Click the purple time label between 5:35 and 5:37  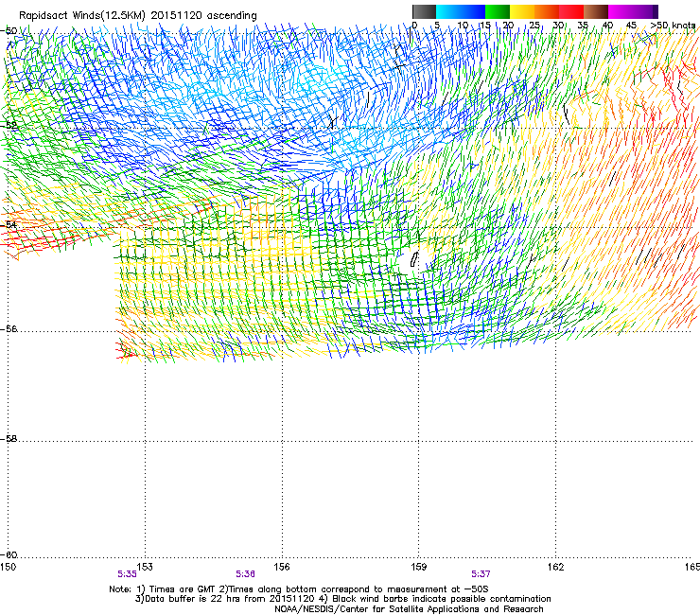coord(246,574)
